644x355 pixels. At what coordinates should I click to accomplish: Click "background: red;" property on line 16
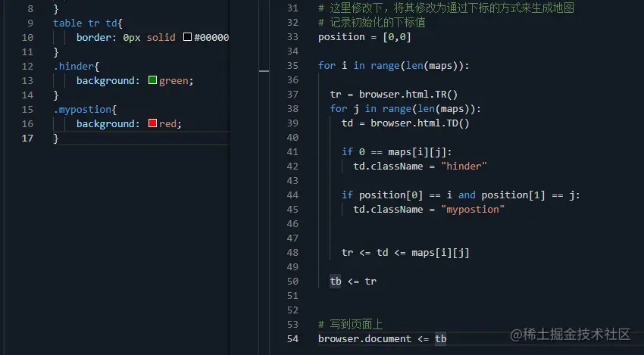coord(129,123)
